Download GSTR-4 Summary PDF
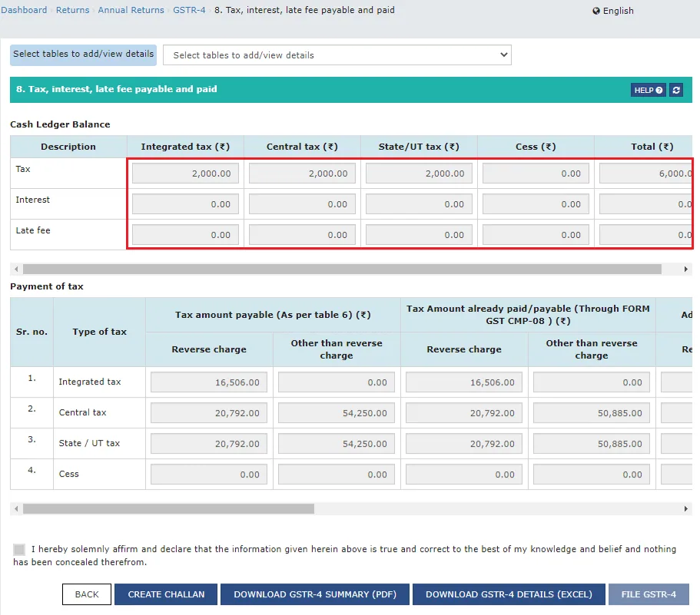Image resolution: width=700 pixels, height=615 pixels. click(x=315, y=594)
